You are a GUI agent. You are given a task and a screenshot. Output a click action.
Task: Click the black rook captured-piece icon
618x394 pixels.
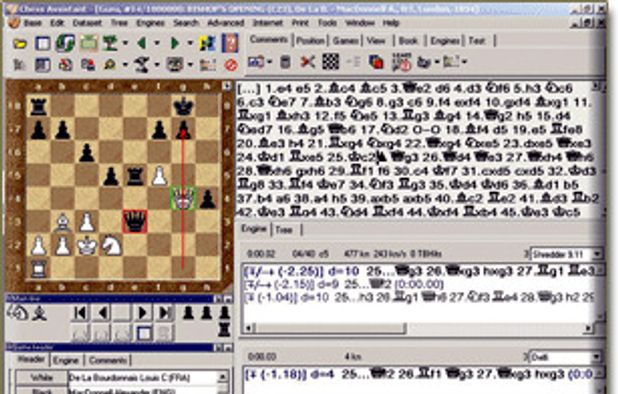[x=224, y=330]
